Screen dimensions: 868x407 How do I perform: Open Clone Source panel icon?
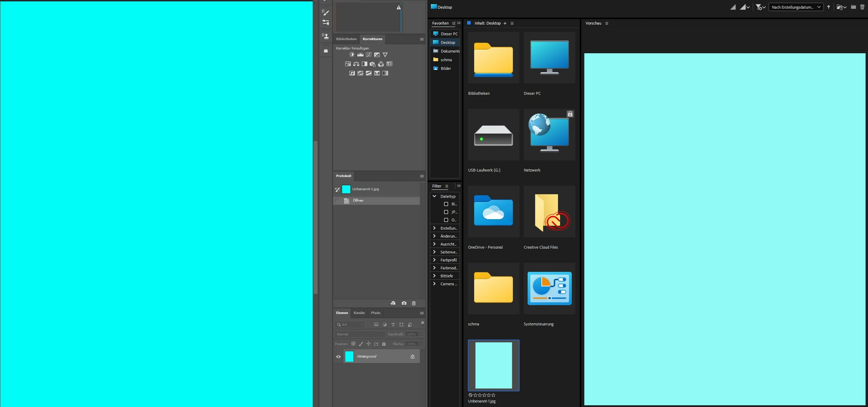pyautogui.click(x=325, y=36)
